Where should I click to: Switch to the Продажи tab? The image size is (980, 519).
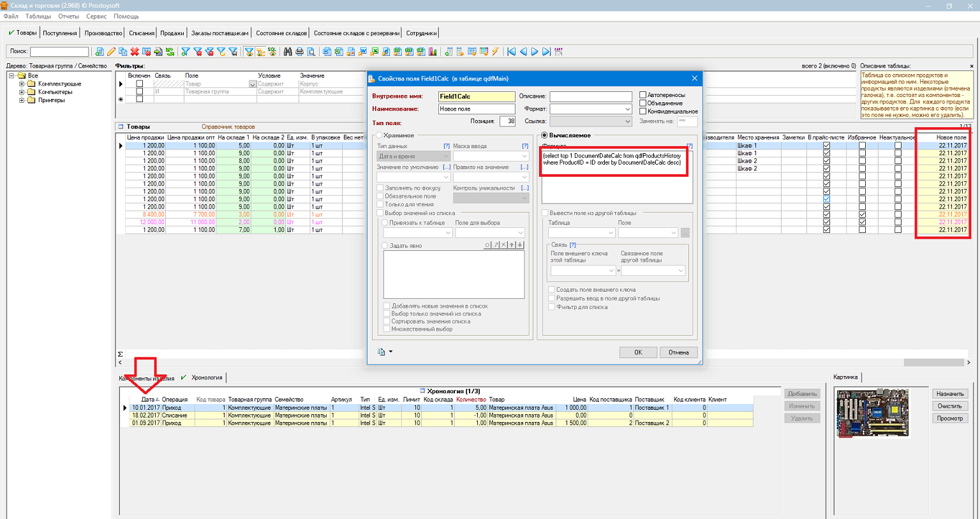pyautogui.click(x=172, y=33)
